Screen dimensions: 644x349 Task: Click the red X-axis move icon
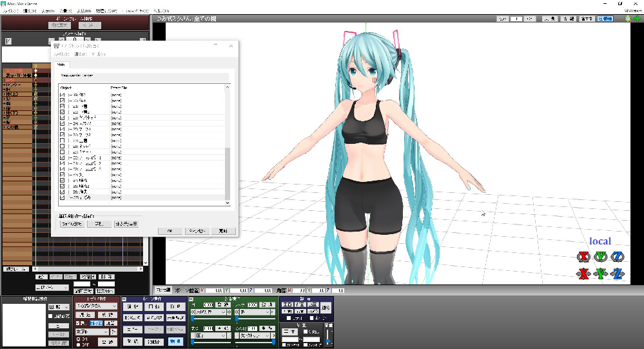click(583, 274)
